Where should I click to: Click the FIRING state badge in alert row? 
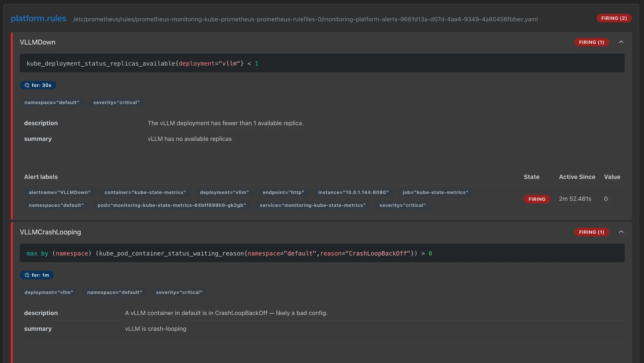click(x=537, y=199)
